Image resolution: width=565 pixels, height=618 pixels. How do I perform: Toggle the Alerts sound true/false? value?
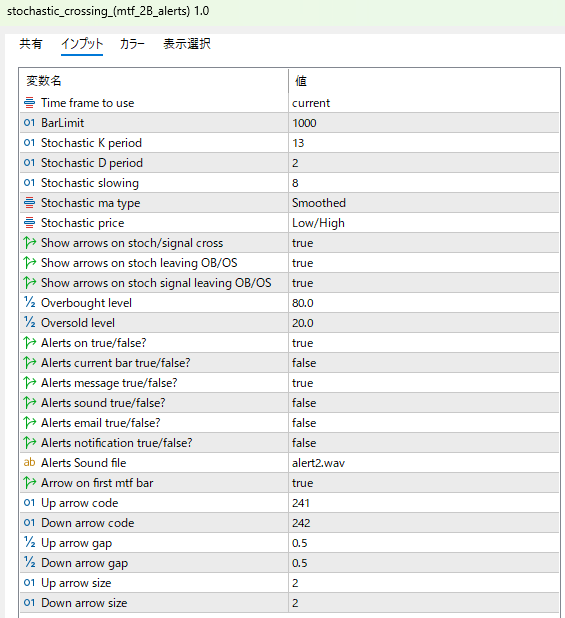(x=424, y=403)
